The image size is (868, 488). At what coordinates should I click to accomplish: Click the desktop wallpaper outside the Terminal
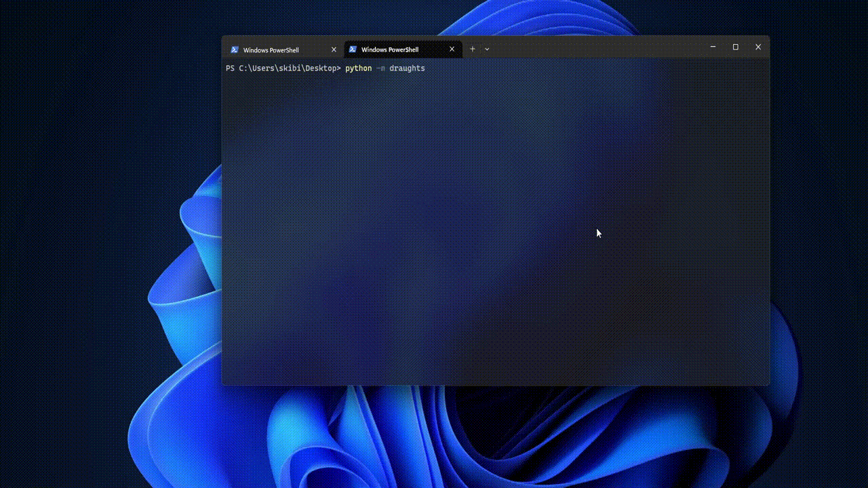(81, 271)
